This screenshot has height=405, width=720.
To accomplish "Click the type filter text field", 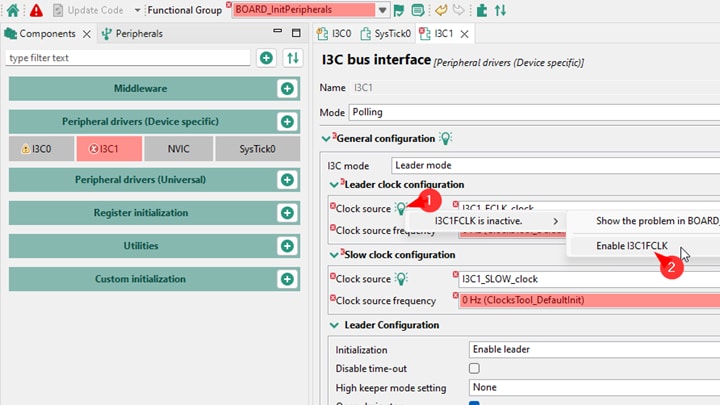I will pos(128,58).
